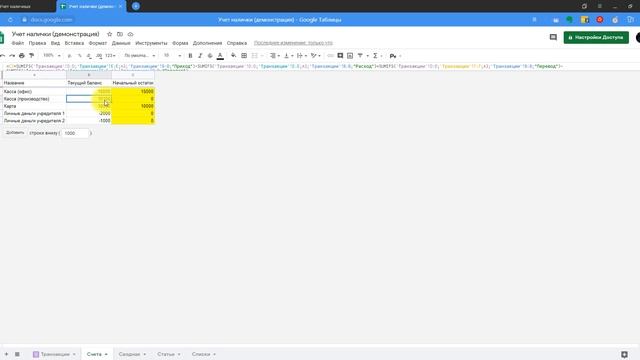
Task: Print the spreadsheet via printer icon
Action: 22,56
